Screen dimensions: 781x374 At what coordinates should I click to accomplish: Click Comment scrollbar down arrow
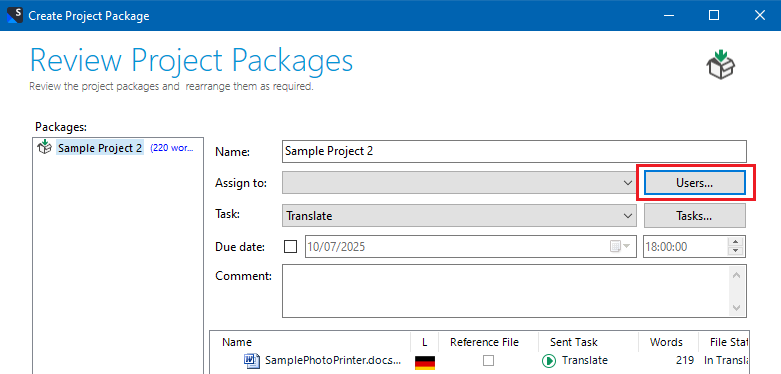click(737, 308)
